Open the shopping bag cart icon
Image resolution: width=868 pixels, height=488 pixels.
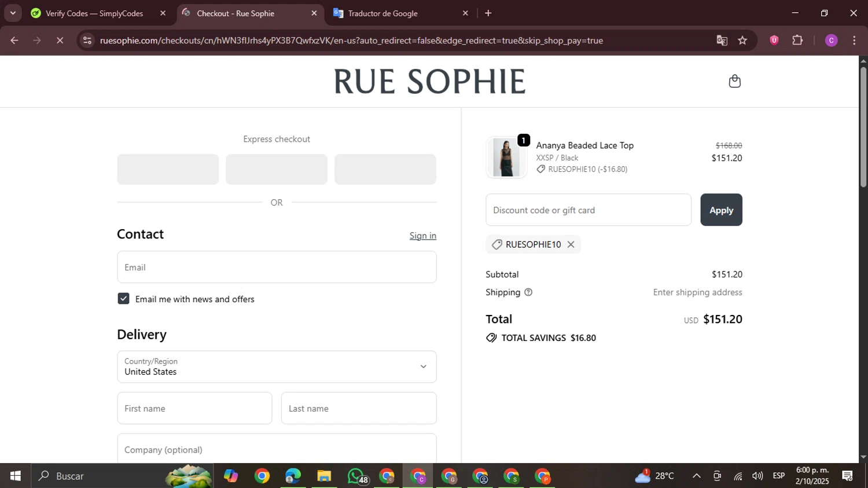click(734, 81)
